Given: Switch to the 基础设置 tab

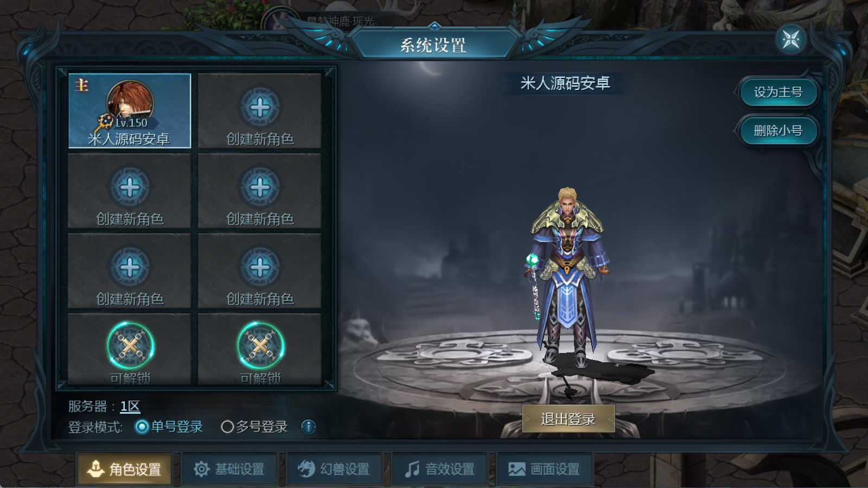Looking at the screenshot, I should point(229,468).
